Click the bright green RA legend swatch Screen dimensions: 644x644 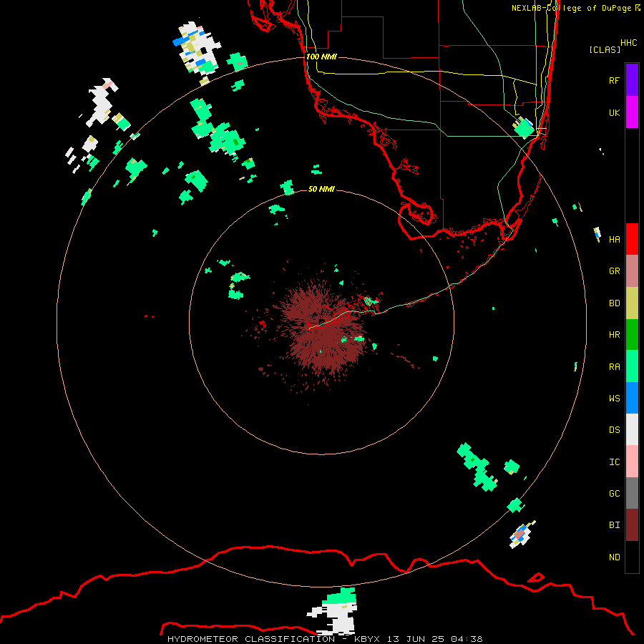632,366
